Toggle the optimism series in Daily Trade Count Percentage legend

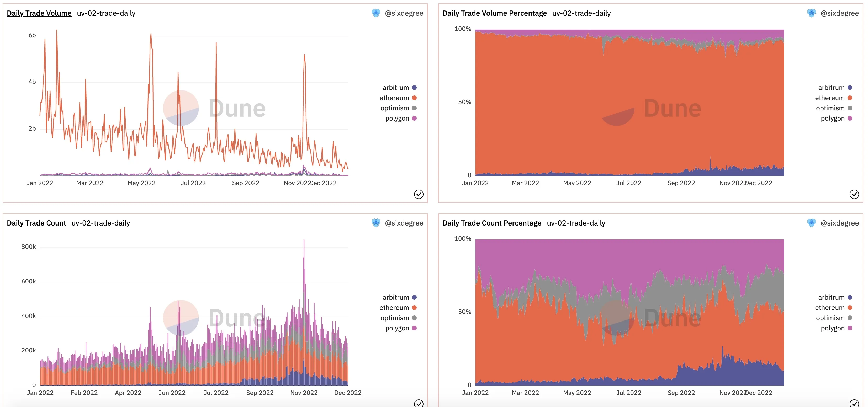pyautogui.click(x=834, y=318)
